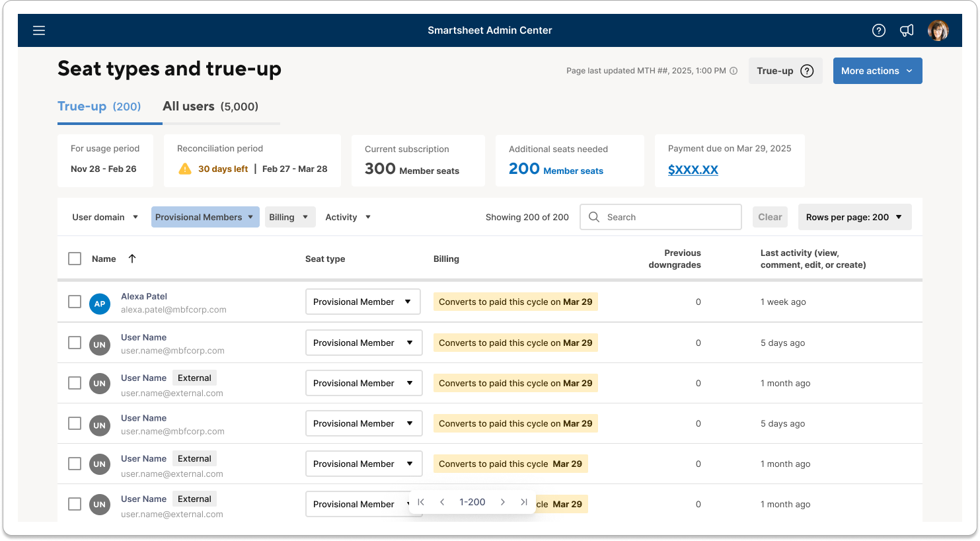The height and width of the screenshot is (541, 980).
Task: Expand the More actions dropdown button
Action: [x=878, y=71]
